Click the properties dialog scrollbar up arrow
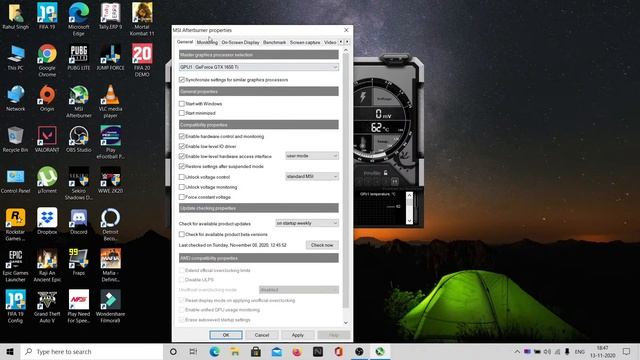Screen dimensions: 640x360 click(346, 50)
